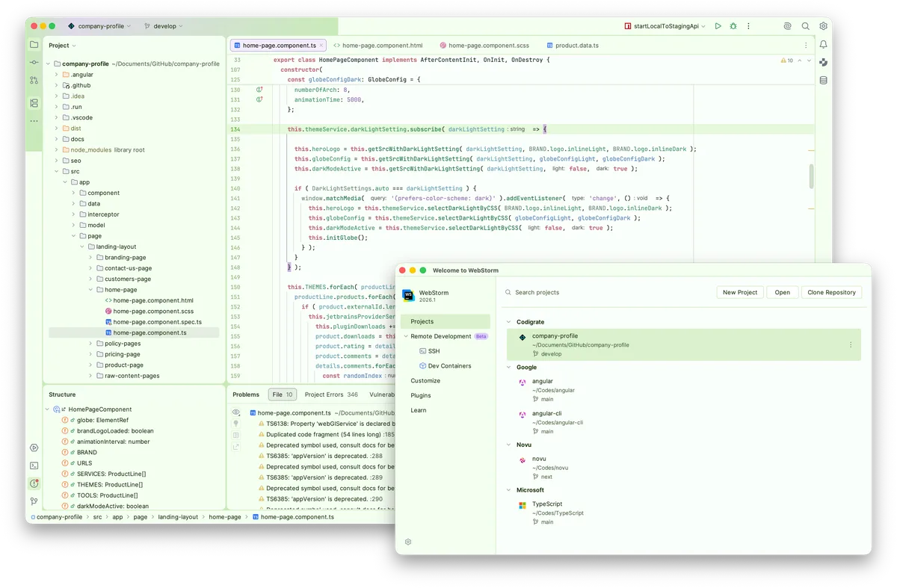The width and height of the screenshot is (897, 588).
Task: Open Plugins in Welcome sidebar
Action: (421, 395)
